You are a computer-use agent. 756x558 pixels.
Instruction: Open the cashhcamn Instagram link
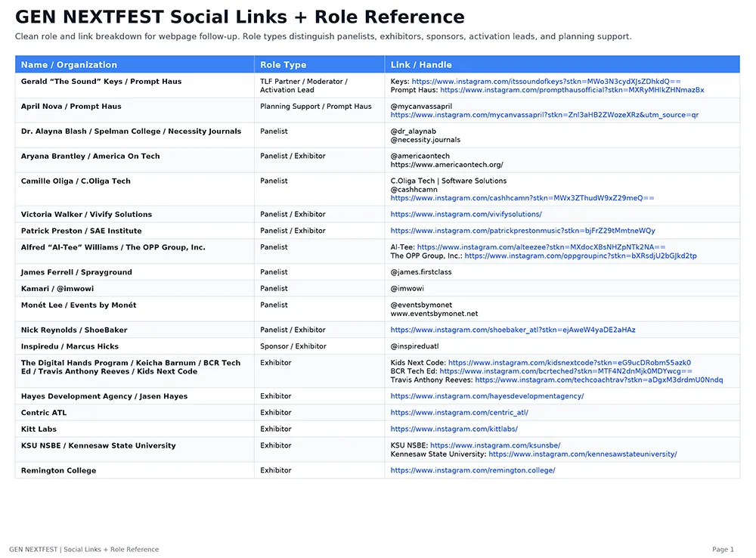coord(522,198)
